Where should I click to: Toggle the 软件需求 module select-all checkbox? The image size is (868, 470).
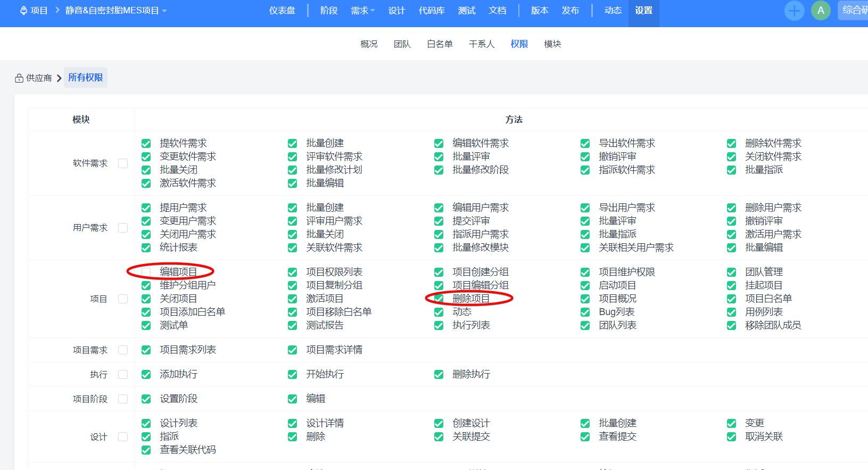(x=123, y=163)
